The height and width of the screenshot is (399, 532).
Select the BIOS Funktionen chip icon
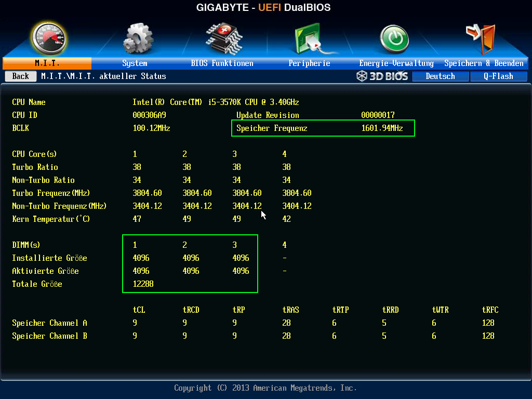(224, 38)
